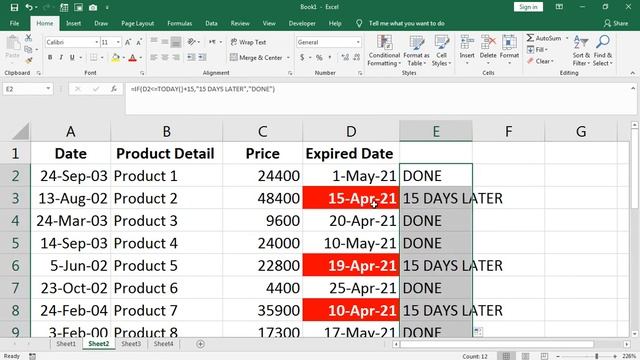640x360 pixels.
Task: Open Sort & Filter
Action: coord(581,51)
